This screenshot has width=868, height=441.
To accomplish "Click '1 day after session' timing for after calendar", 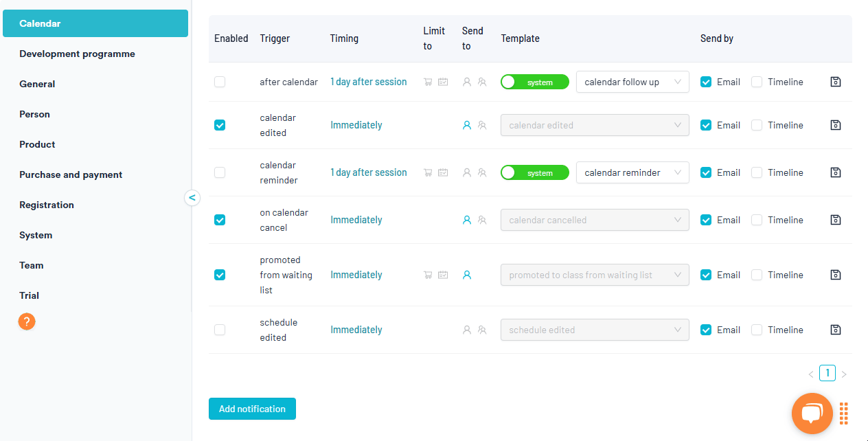I will pyautogui.click(x=368, y=82).
